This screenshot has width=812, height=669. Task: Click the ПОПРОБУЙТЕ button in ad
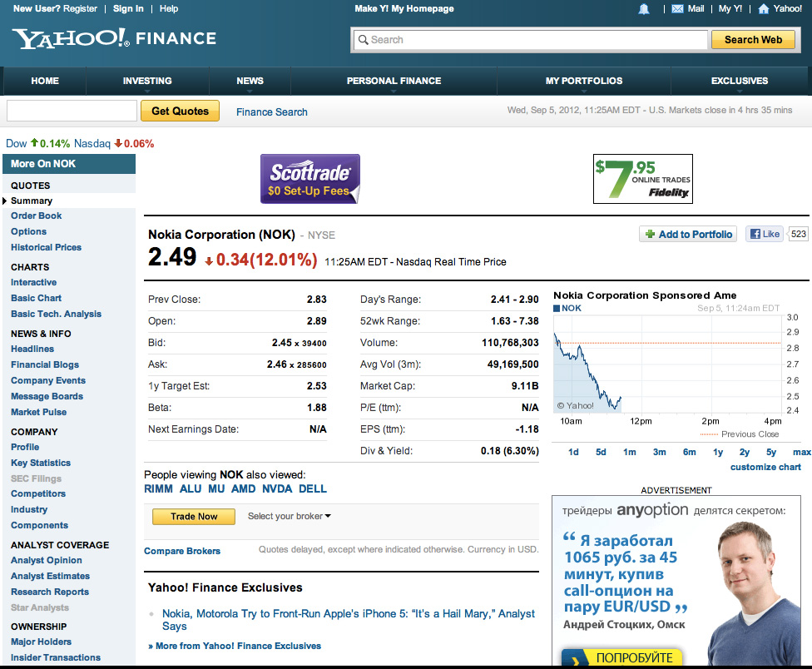[x=622, y=657]
